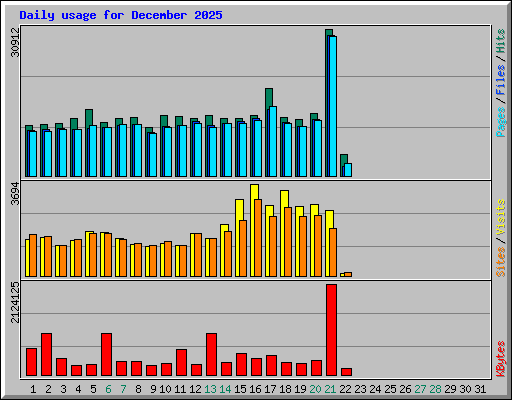Click the short cyan Pages bar for day 22
The image size is (512, 400).
pyautogui.click(x=348, y=170)
